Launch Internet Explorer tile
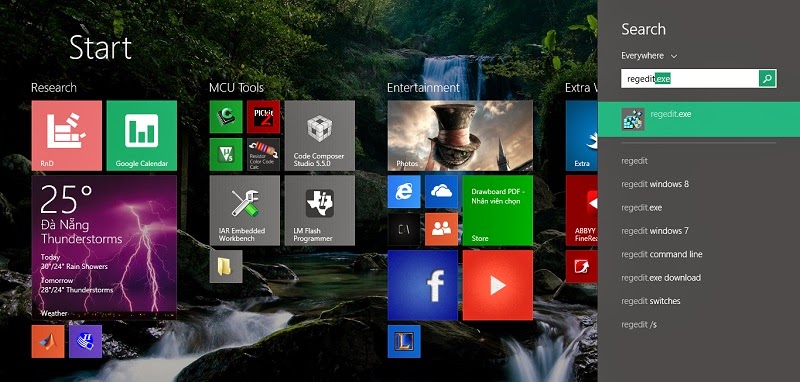Viewport: 800px width, 382px height. [x=404, y=192]
